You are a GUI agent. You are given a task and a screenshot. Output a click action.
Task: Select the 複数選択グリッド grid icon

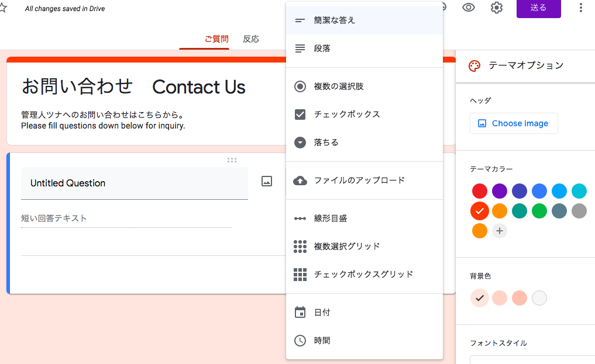coord(300,247)
